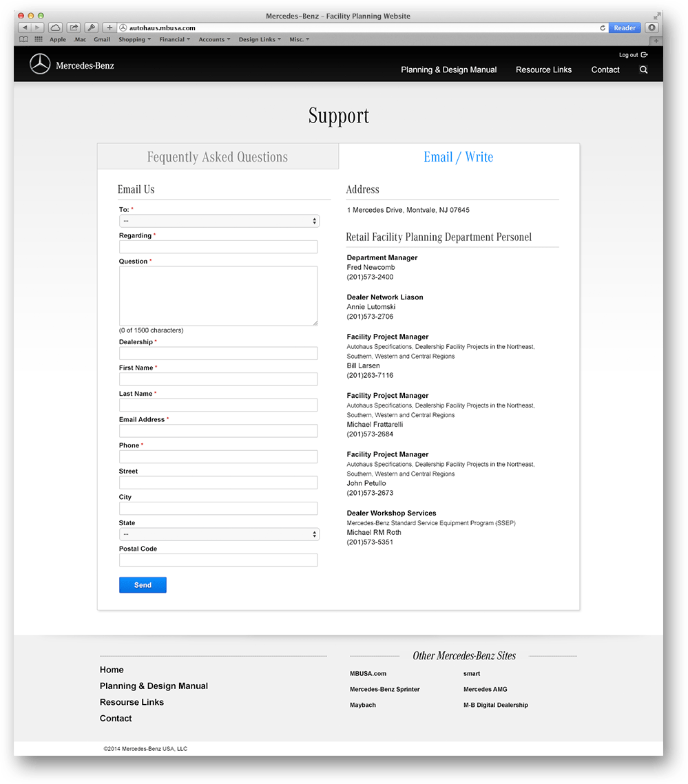Focus the Dealership input field
688x784 pixels.
tap(218, 354)
